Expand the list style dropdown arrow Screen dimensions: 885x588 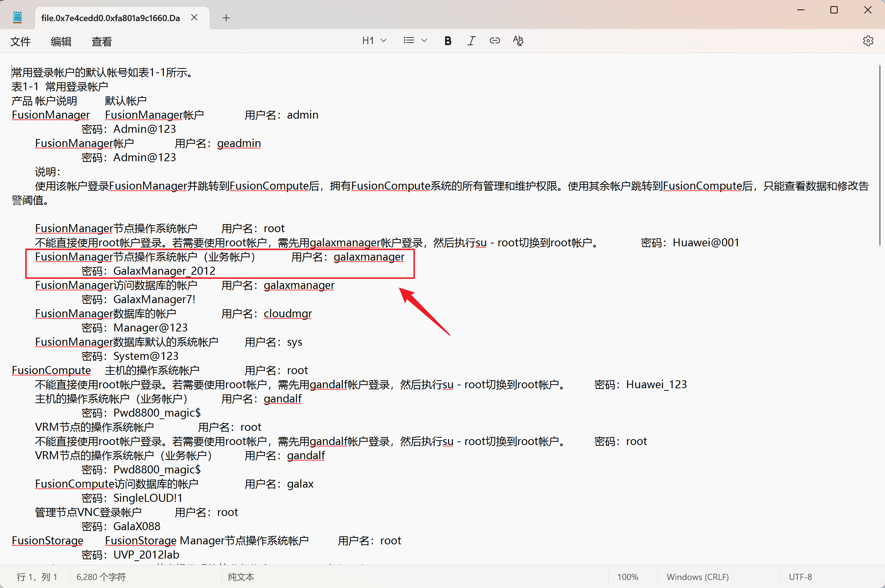[424, 40]
